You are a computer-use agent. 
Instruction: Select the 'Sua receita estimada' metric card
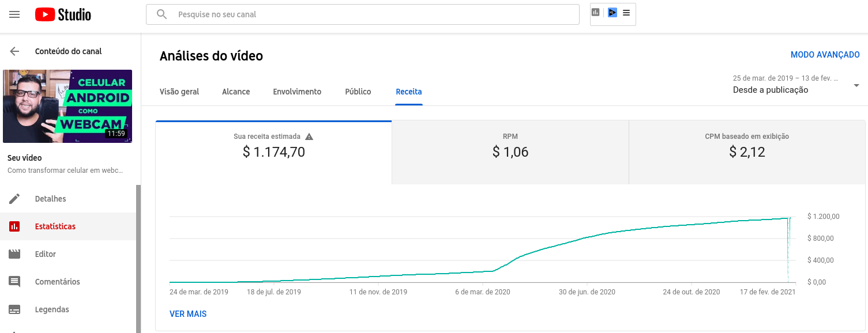click(x=273, y=153)
